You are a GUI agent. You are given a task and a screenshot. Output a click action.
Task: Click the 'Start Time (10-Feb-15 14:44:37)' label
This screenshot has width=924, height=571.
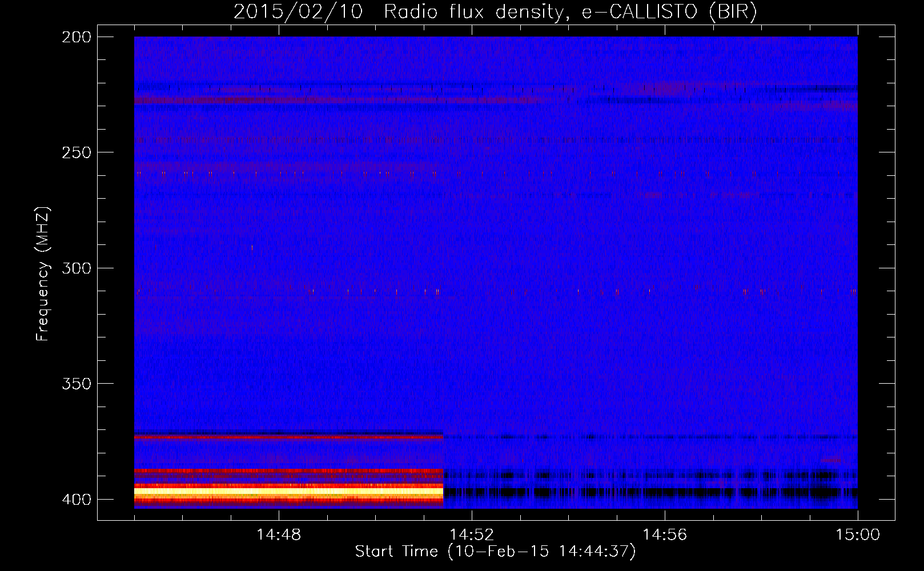pos(495,552)
